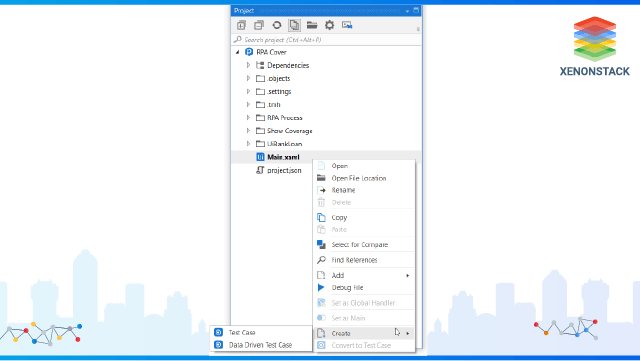The width and height of the screenshot is (640, 361).
Task: Collapse the RPA Cover project root node
Action: (x=238, y=52)
